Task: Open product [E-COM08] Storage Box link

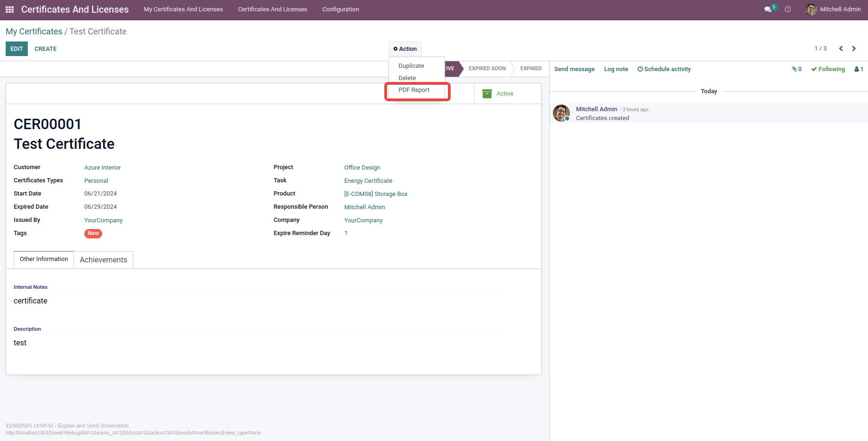Action: 376,194
